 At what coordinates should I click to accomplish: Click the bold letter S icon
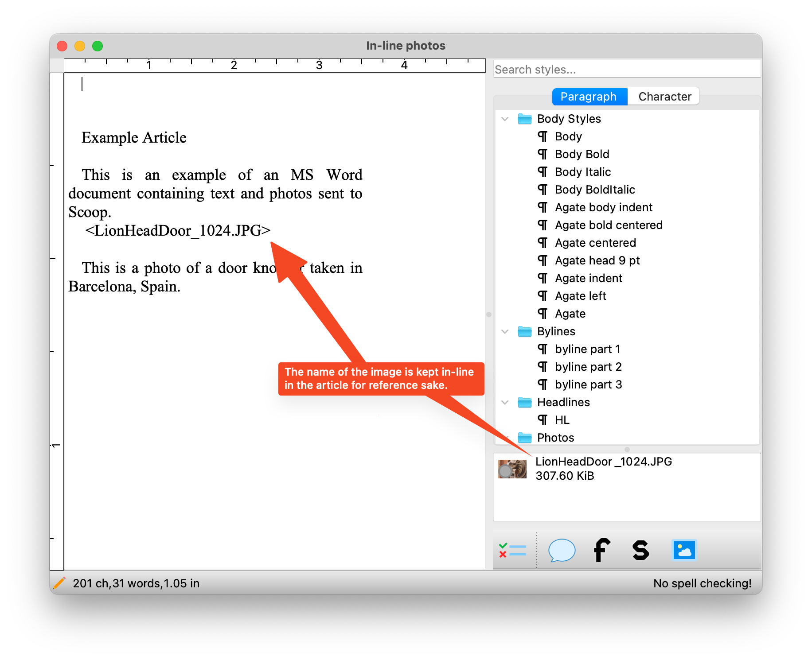(x=640, y=551)
